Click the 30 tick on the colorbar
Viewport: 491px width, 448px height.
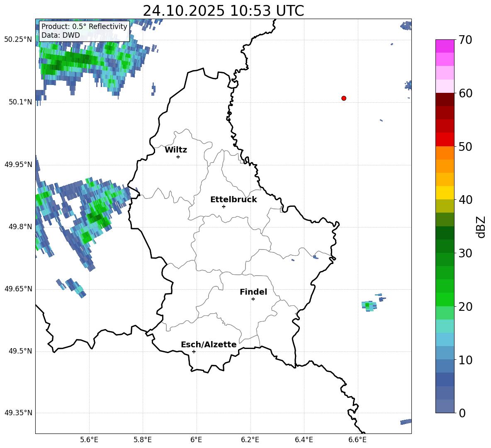click(x=465, y=253)
